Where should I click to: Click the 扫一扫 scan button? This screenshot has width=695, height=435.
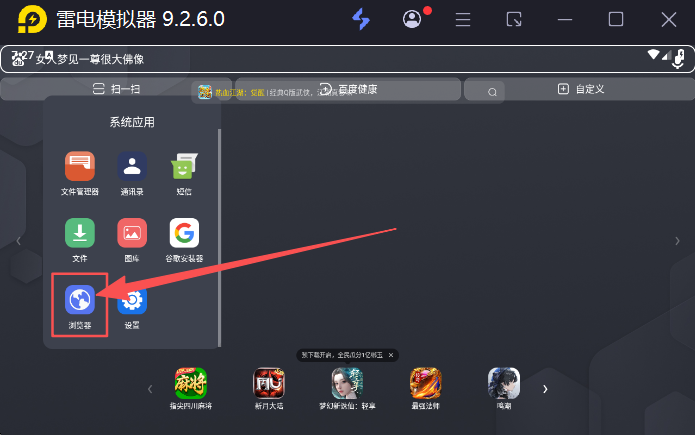pyautogui.click(x=117, y=89)
